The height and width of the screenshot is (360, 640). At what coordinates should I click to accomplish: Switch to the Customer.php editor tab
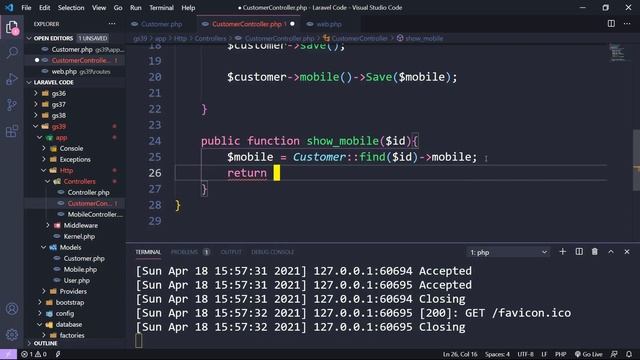tap(161, 24)
